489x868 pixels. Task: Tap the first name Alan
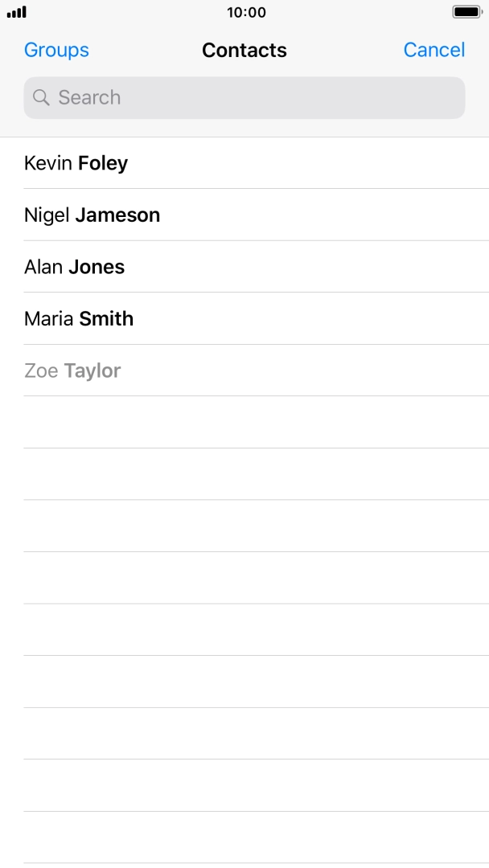[43, 267]
